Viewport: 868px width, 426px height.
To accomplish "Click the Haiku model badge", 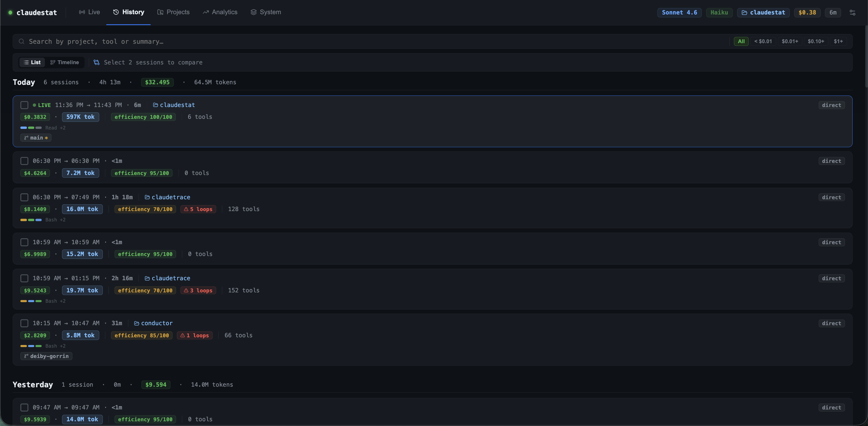I will (719, 12).
